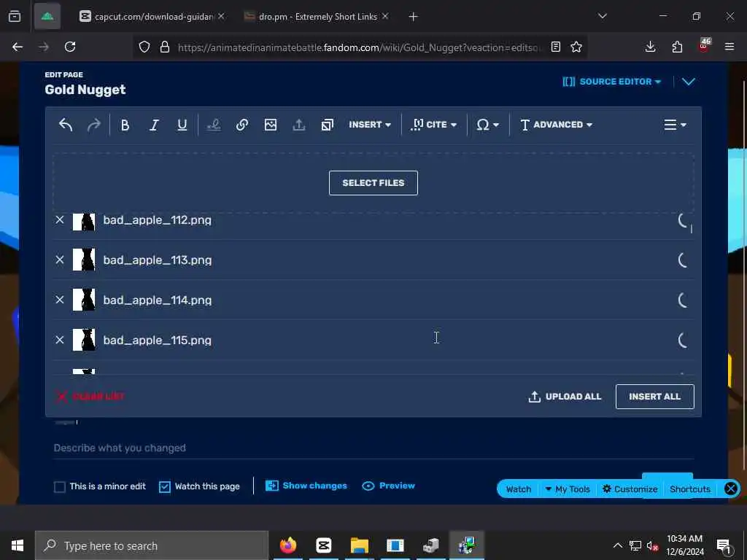Click Upload All
This screenshot has width=747, height=560.
click(565, 397)
